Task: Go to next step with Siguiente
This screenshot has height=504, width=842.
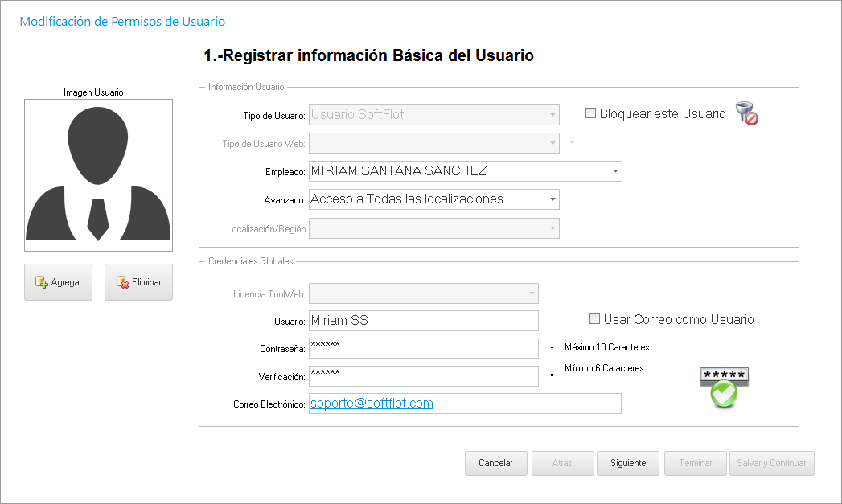Action: (627, 464)
